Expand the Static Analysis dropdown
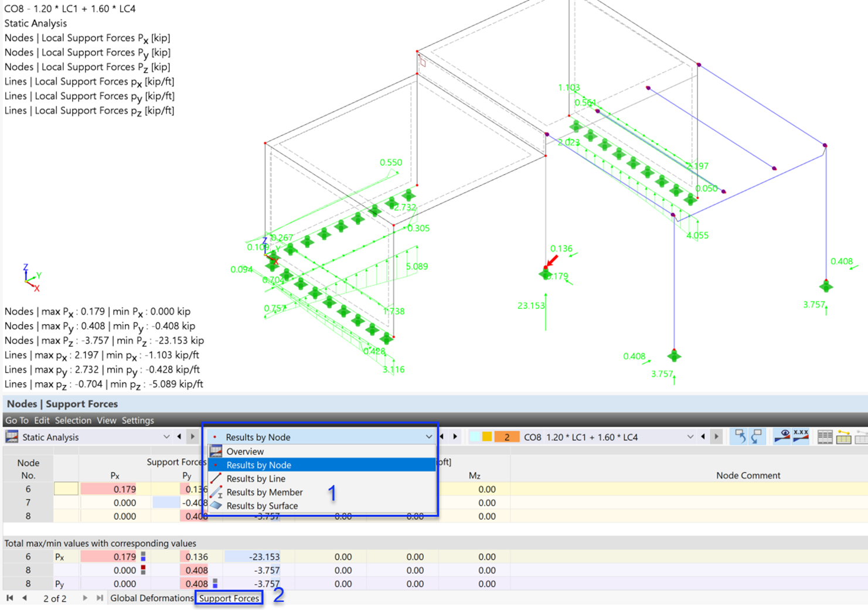The width and height of the screenshot is (868, 610). [166, 437]
